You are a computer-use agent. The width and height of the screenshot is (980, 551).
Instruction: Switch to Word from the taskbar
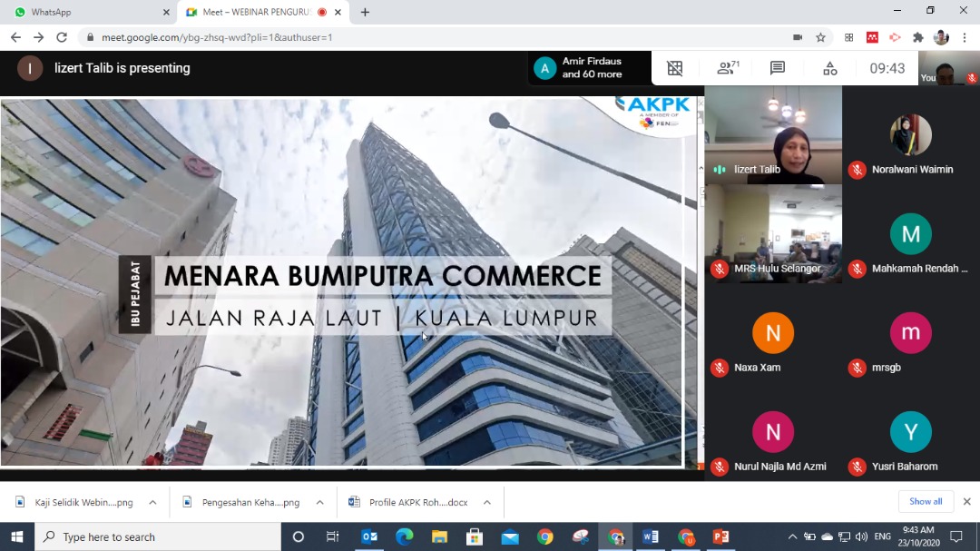(651, 536)
